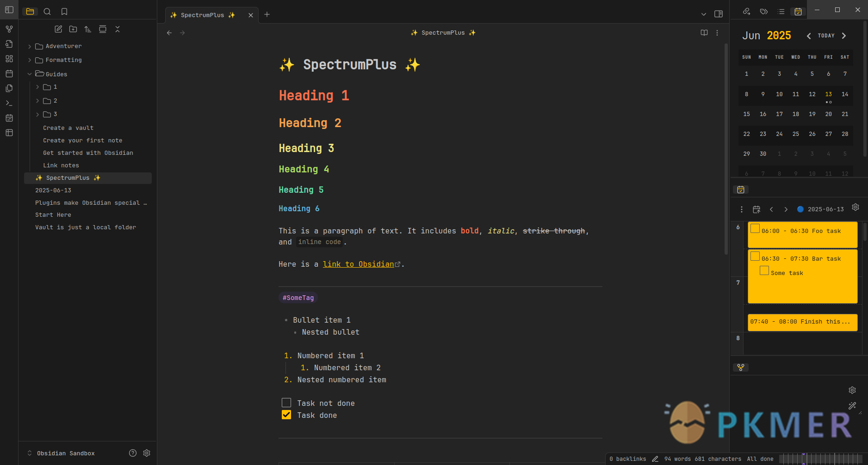
Task: Close the SpectrumPlus tab
Action: coord(251,15)
